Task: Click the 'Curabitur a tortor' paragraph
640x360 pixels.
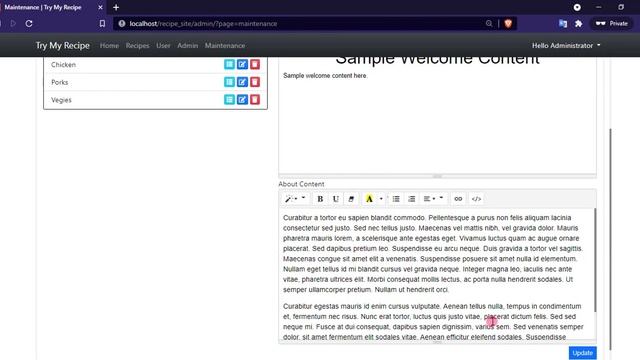Action: point(433,253)
